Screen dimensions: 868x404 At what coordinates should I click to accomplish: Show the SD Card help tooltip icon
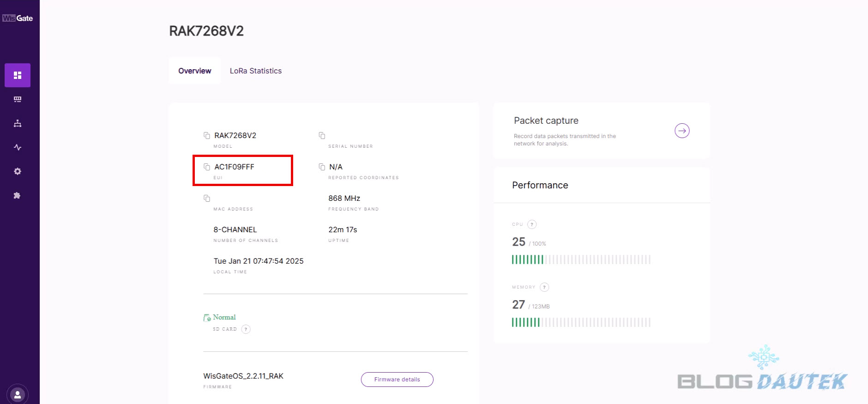pos(246,329)
